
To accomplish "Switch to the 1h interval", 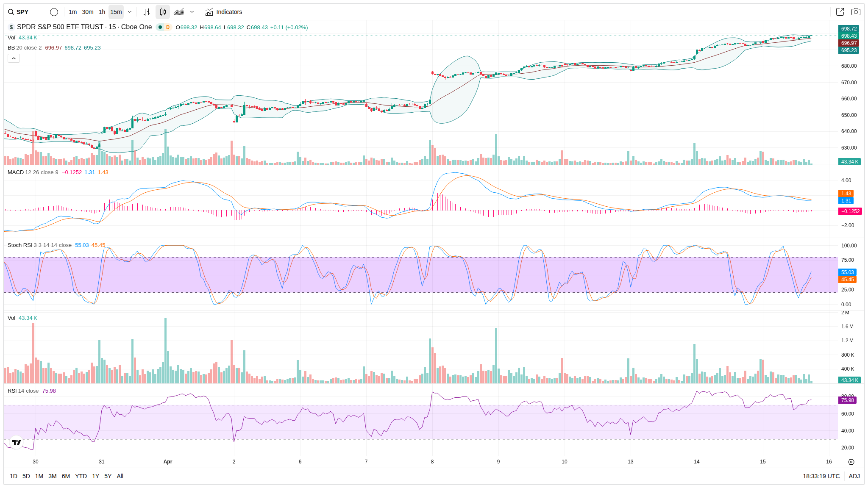I will point(102,12).
